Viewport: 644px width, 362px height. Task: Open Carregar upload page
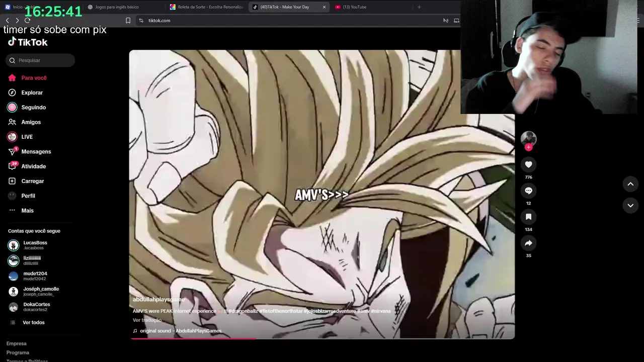click(x=26, y=181)
